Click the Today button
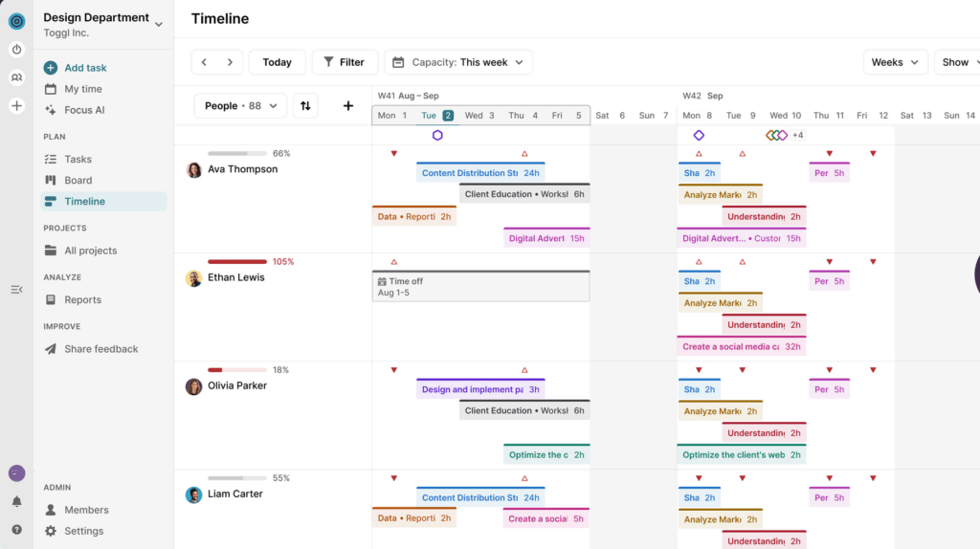 click(277, 62)
